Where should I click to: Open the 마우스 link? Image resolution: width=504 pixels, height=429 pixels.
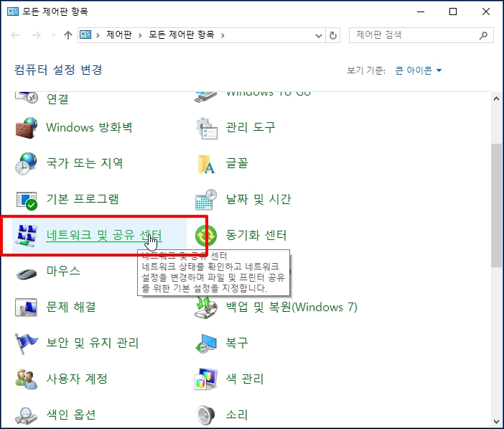(x=63, y=271)
